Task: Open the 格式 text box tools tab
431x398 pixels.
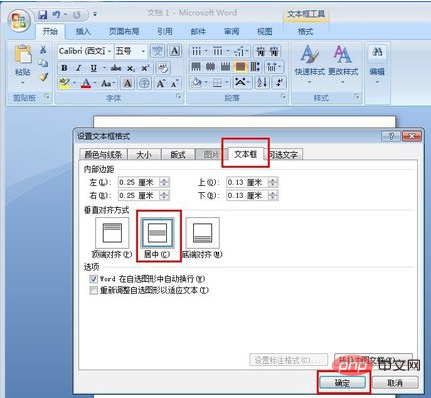Action: (305, 32)
